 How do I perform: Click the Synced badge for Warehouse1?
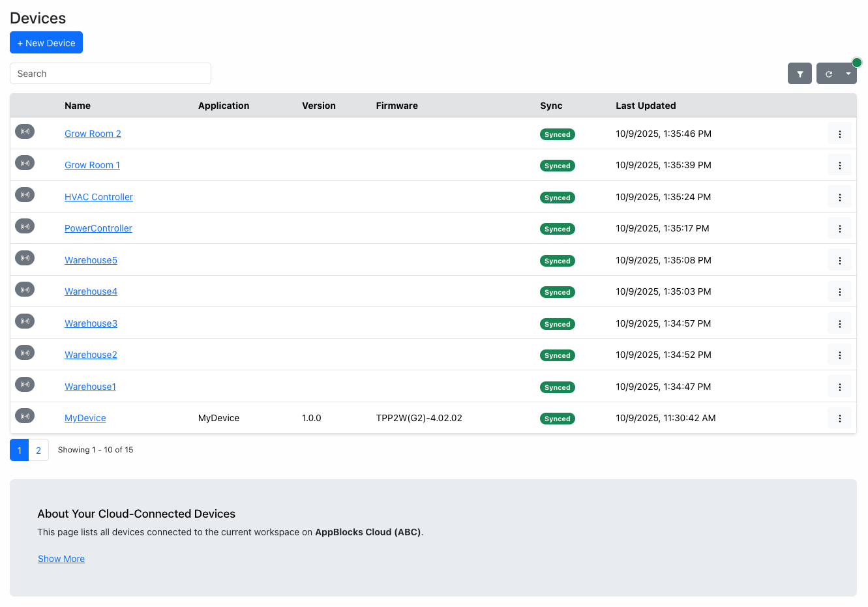(557, 387)
